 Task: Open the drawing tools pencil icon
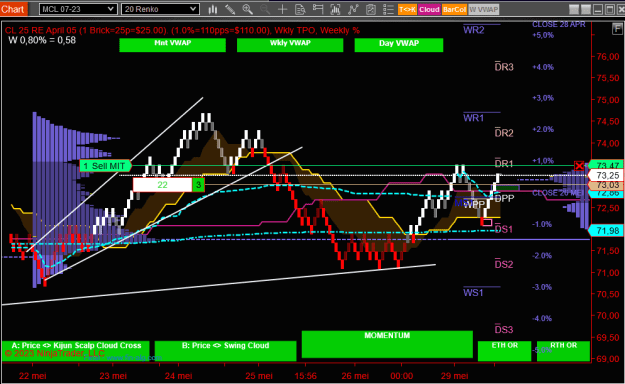[x=230, y=9]
